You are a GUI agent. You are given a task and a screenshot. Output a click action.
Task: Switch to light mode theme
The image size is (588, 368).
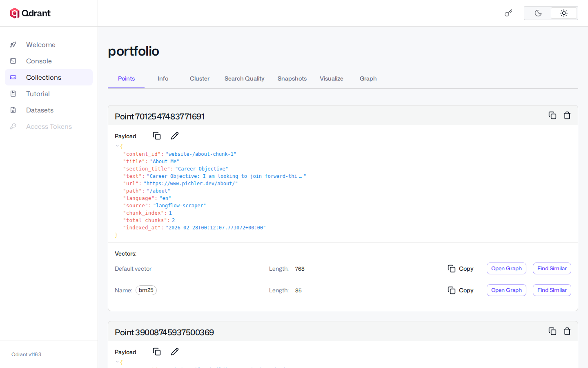[563, 13]
